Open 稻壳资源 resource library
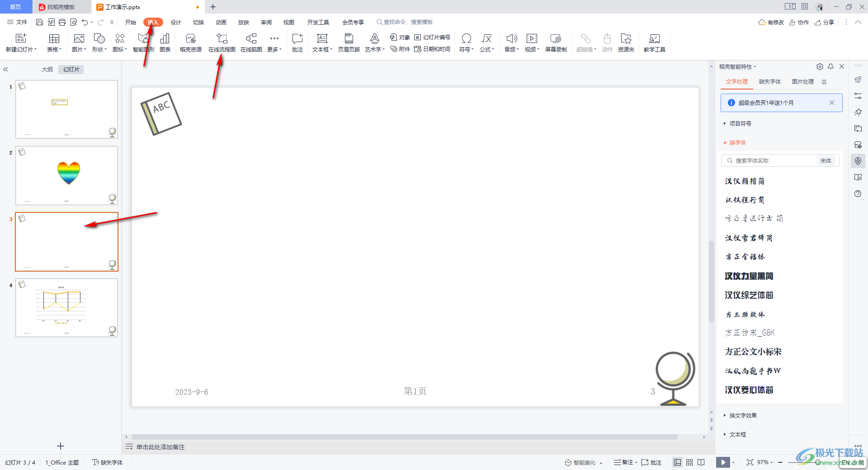This screenshot has width=868, height=470. [x=191, y=43]
